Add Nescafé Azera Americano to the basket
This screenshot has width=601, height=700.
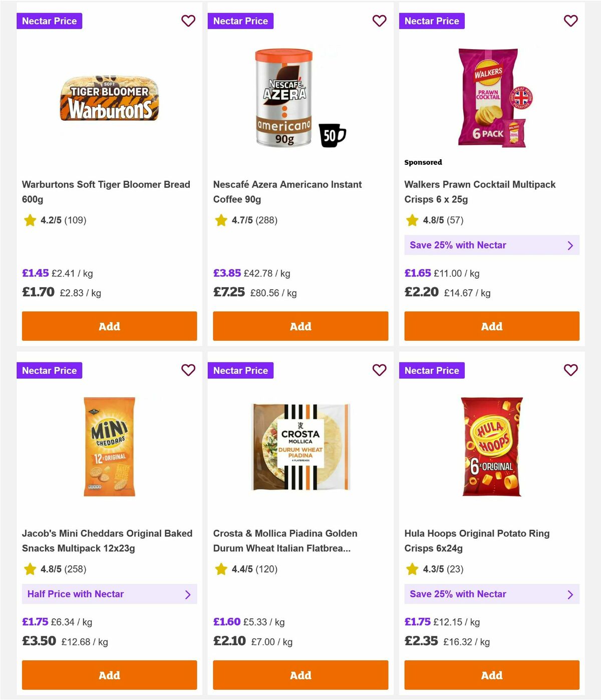(x=300, y=326)
